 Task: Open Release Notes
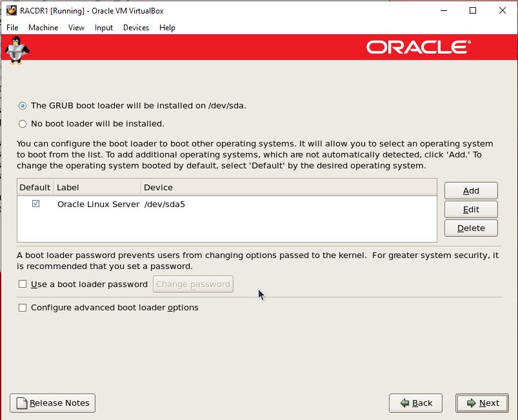click(x=52, y=403)
